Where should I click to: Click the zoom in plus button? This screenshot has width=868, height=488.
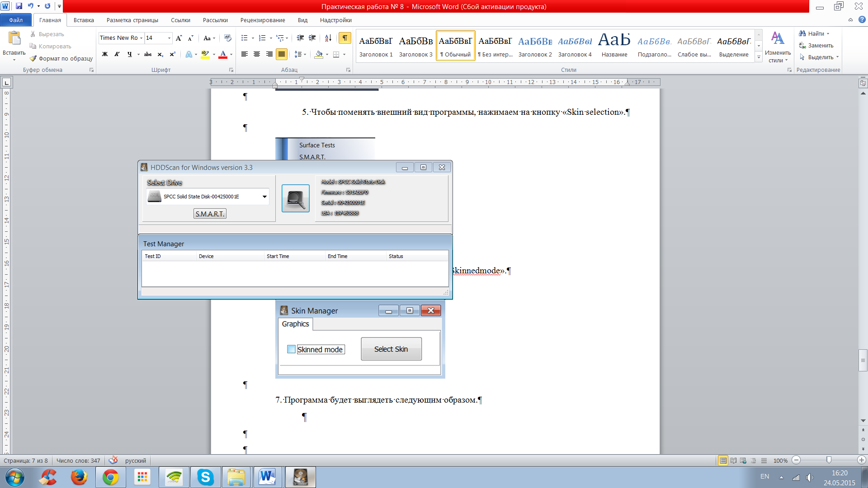[861, 460]
